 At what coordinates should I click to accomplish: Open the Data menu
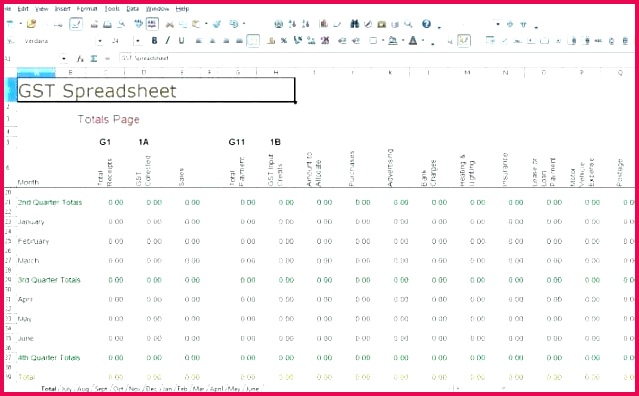tap(132, 9)
